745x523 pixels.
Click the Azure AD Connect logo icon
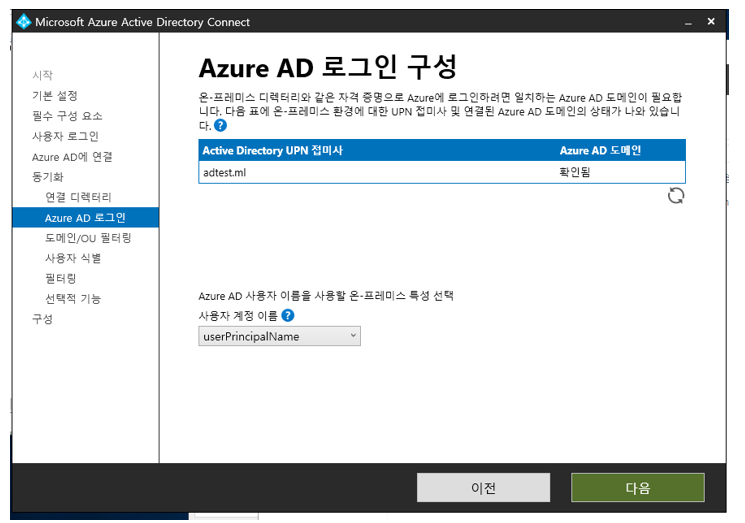tap(24, 22)
